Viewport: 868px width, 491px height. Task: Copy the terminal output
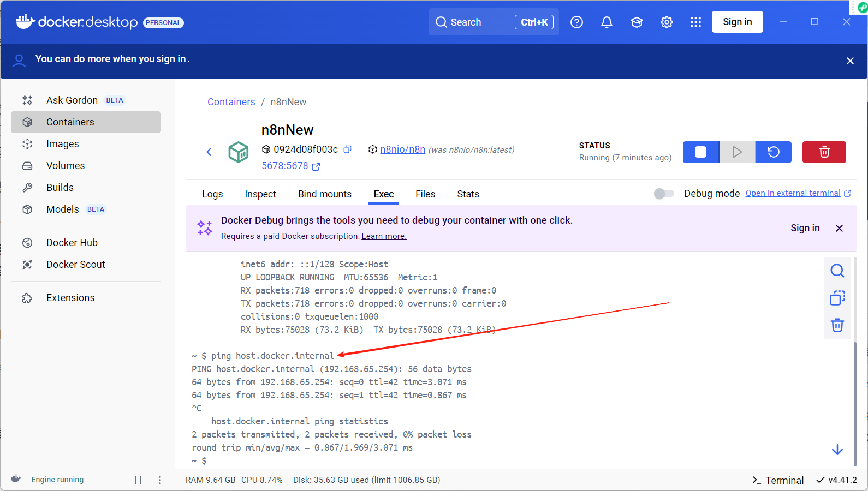[837, 298]
